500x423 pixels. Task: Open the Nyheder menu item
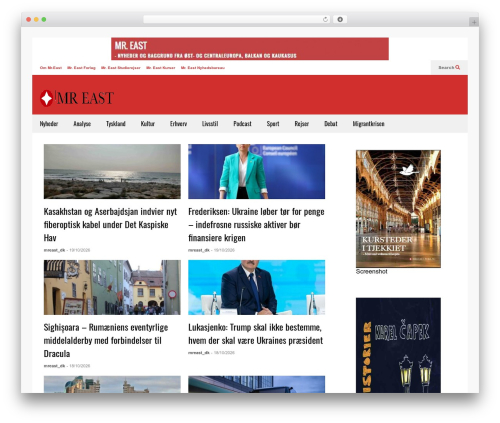point(49,124)
